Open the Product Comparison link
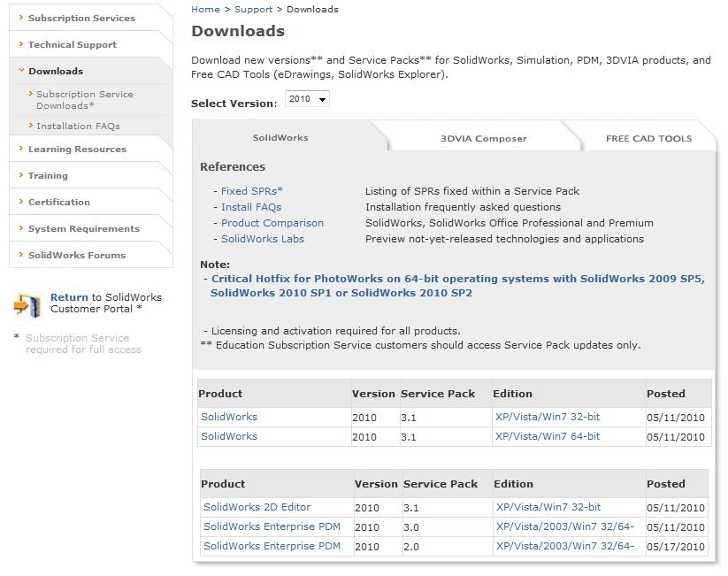This screenshot has width=728, height=576. pos(272,223)
